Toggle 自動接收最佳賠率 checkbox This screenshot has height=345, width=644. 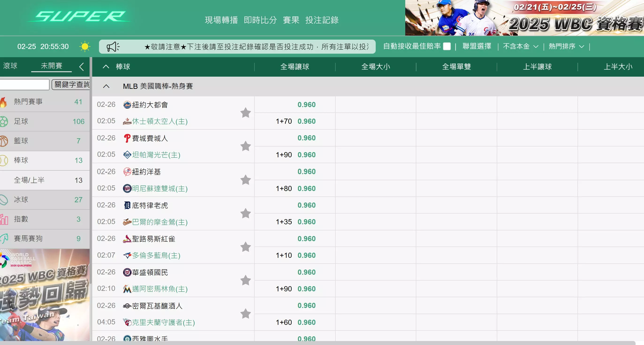(447, 46)
